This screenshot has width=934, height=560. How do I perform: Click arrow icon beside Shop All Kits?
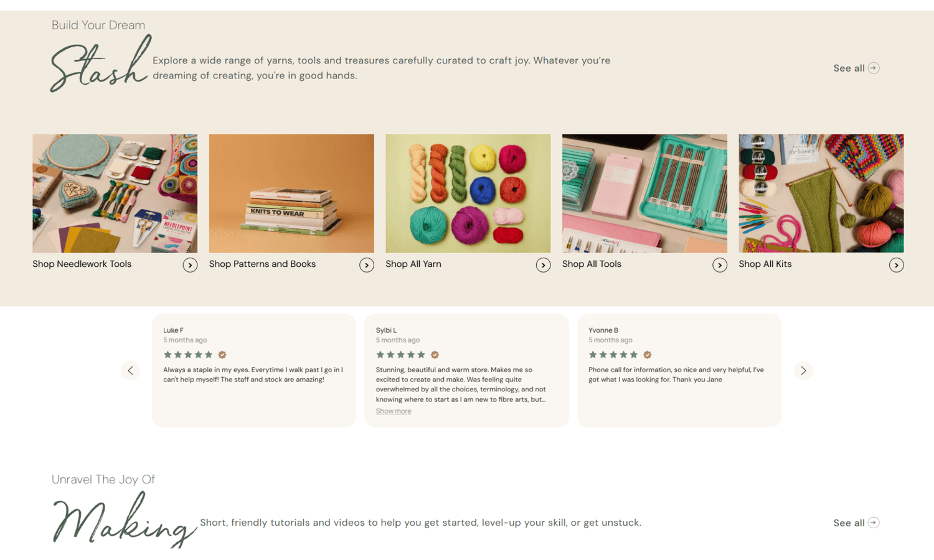(896, 265)
